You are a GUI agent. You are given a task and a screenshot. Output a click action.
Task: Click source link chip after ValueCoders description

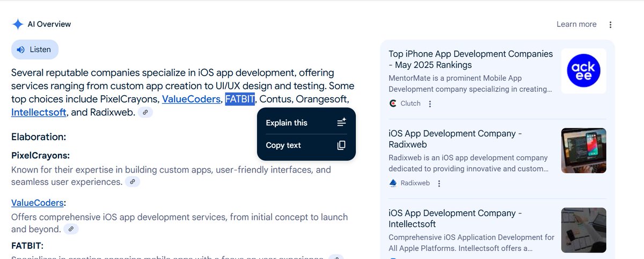71,229
